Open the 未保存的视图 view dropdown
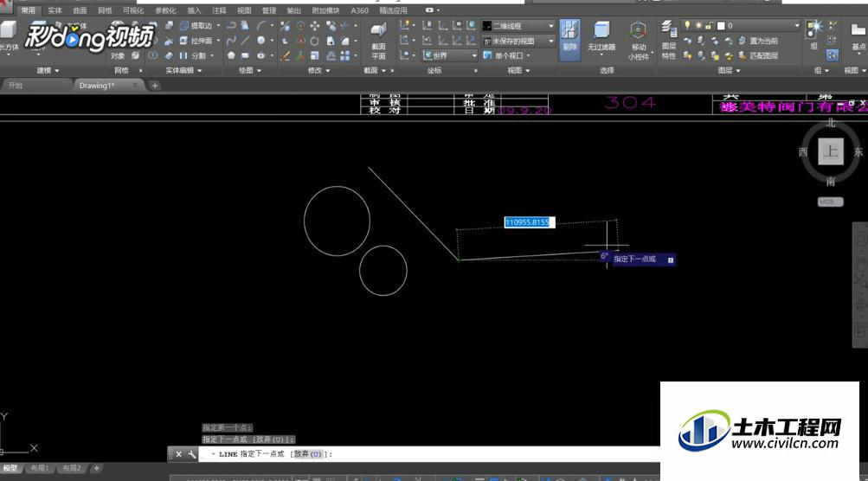The height and width of the screenshot is (481, 868). (x=518, y=41)
